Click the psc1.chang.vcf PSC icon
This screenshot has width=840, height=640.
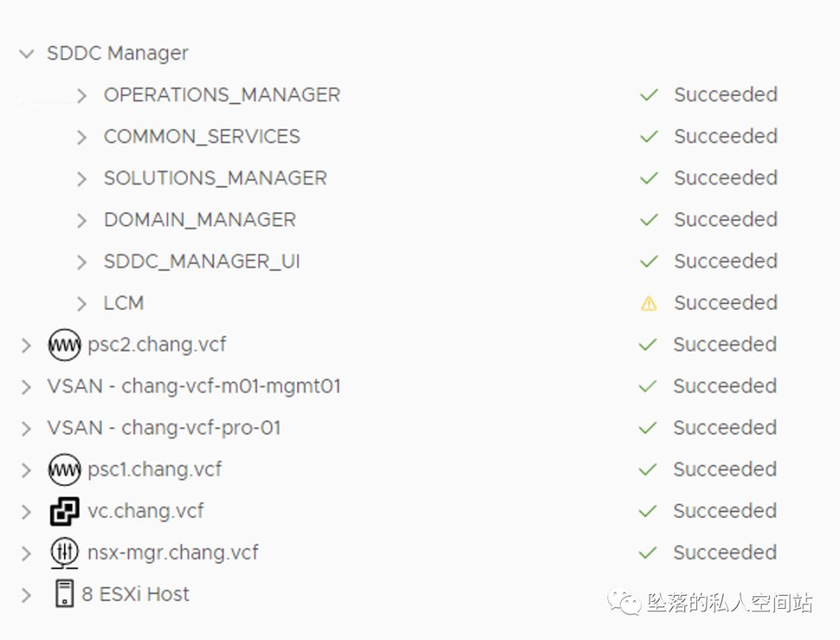click(64, 470)
